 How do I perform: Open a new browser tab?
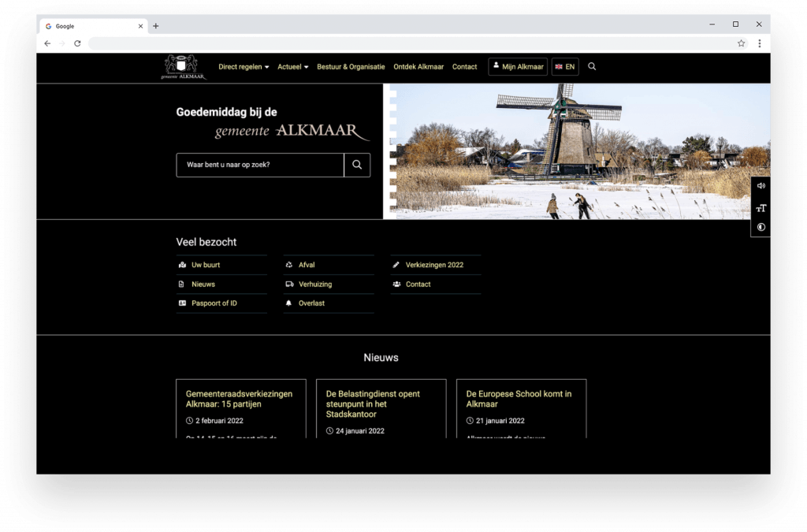[156, 26]
